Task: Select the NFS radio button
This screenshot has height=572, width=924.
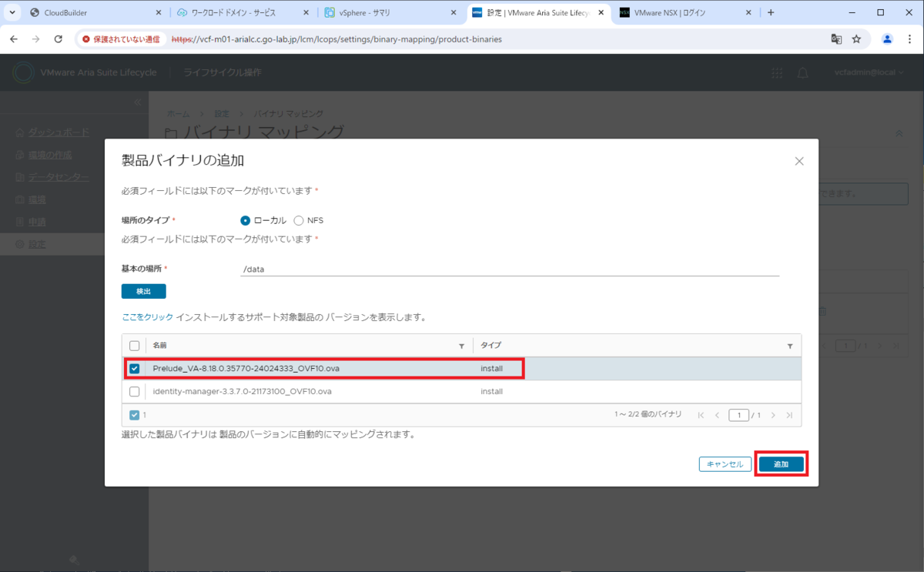Action: (299, 220)
